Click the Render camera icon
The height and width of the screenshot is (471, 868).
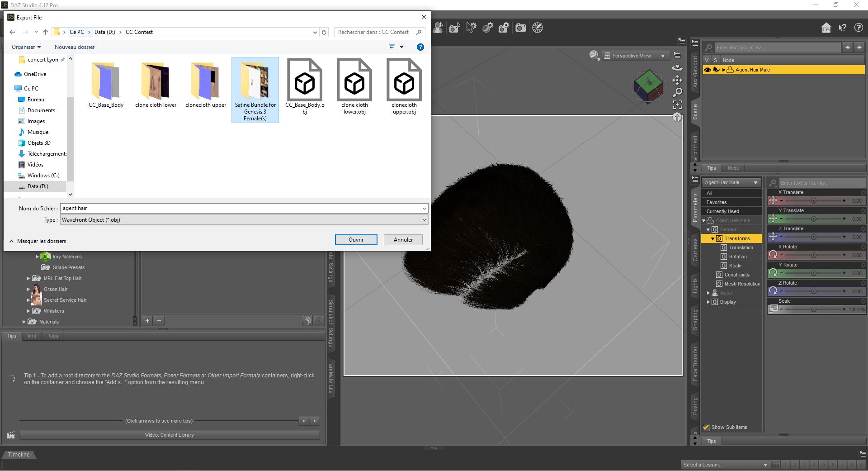[x=521, y=28]
